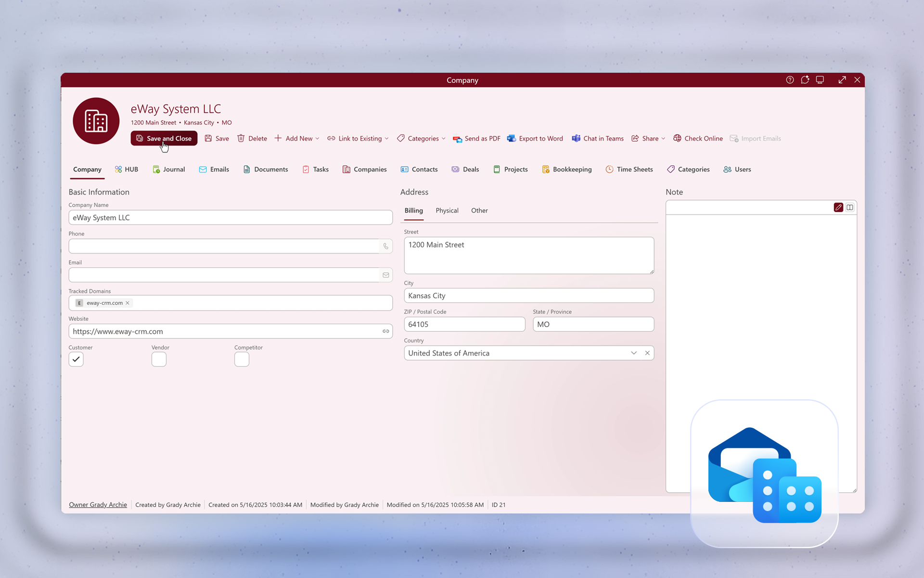Click 'Modified on 5/16/2025 10:05:58 AM' text
Viewport: 924px width, 578px height.
(435, 505)
